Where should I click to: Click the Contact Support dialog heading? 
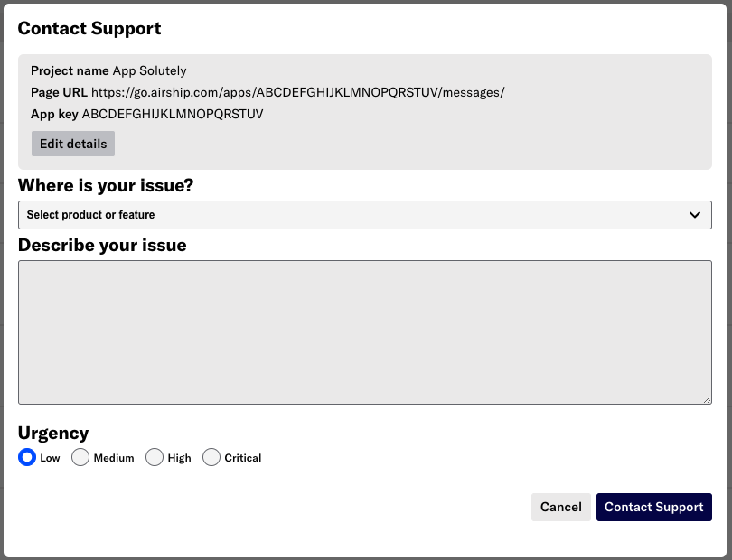coord(89,29)
